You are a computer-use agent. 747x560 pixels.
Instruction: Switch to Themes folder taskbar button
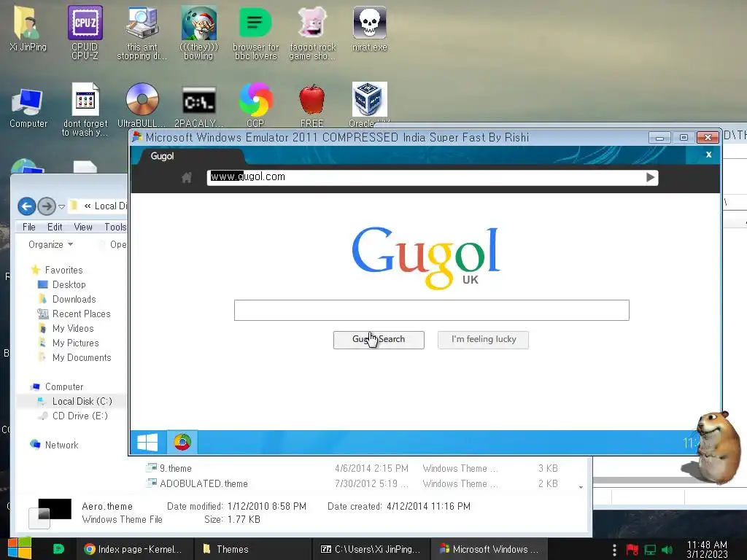252,549
